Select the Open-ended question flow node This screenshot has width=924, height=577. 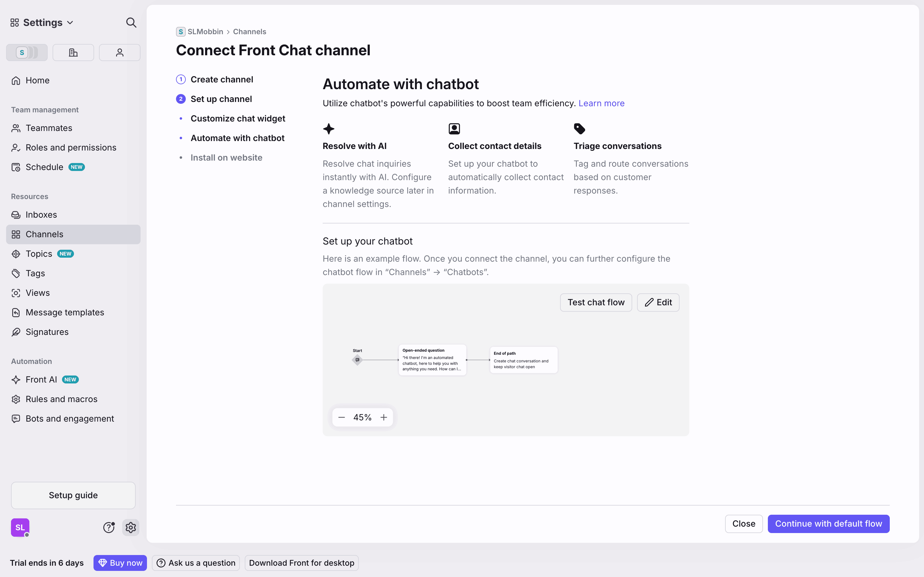tap(432, 360)
